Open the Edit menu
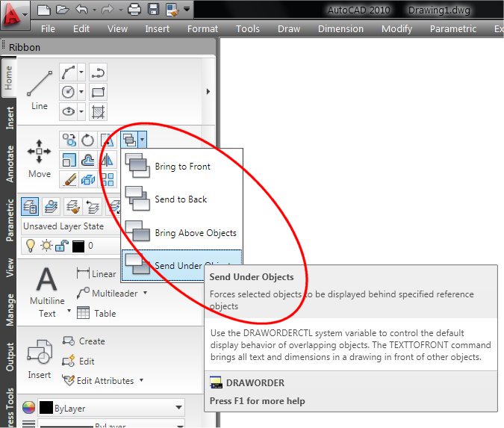 (x=81, y=29)
